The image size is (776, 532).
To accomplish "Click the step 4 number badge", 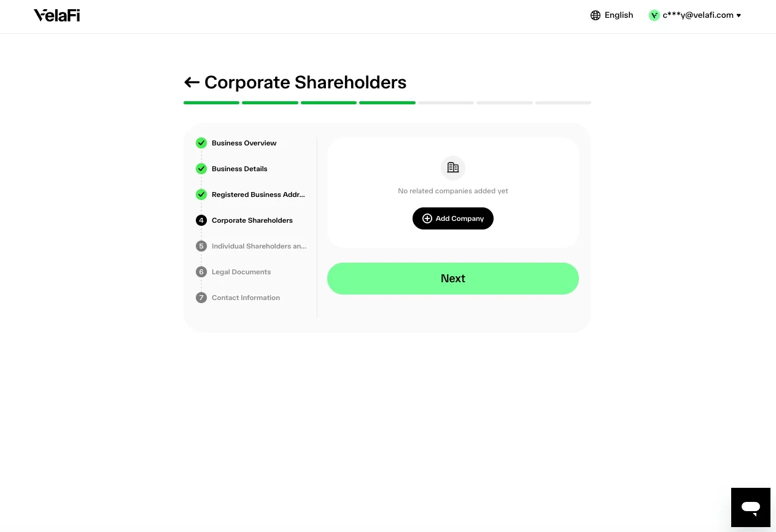I will point(201,220).
